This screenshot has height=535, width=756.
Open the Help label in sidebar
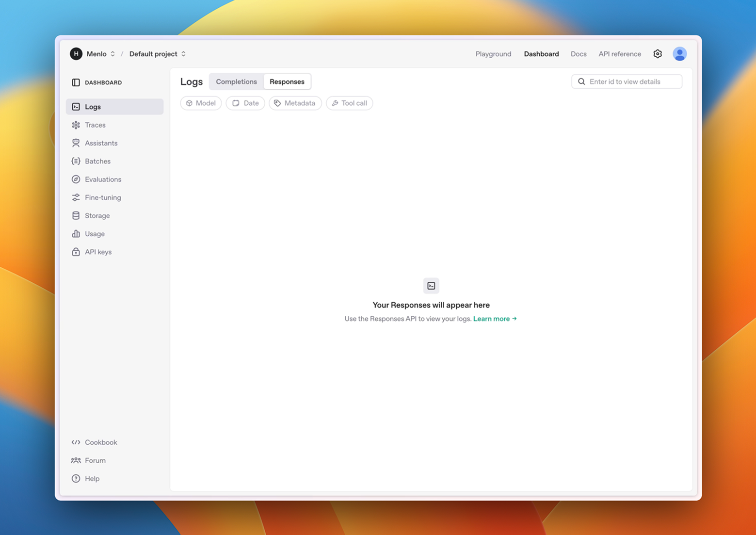coord(92,479)
